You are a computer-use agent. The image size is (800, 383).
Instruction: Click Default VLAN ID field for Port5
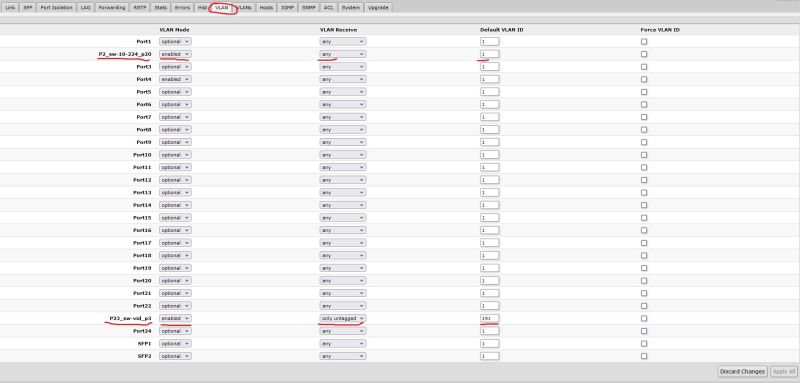489,92
